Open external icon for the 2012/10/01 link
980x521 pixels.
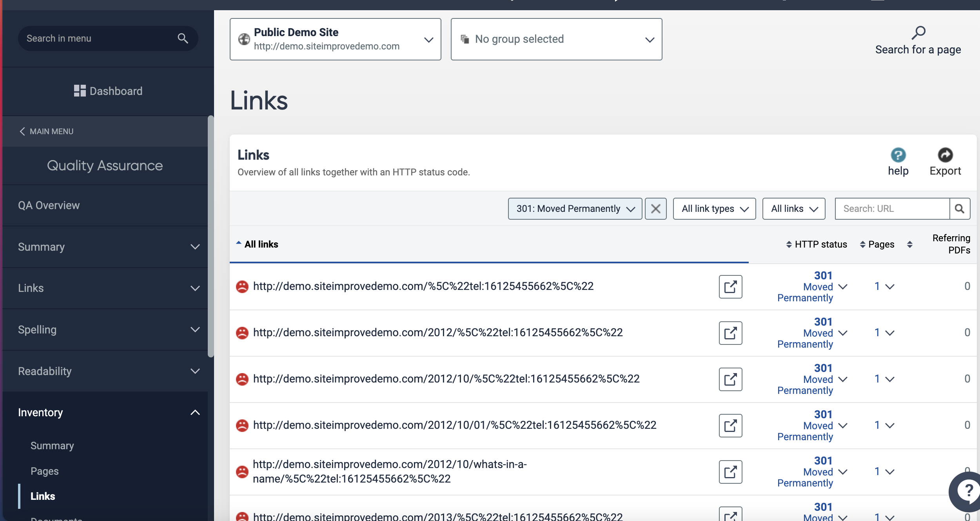coord(730,426)
